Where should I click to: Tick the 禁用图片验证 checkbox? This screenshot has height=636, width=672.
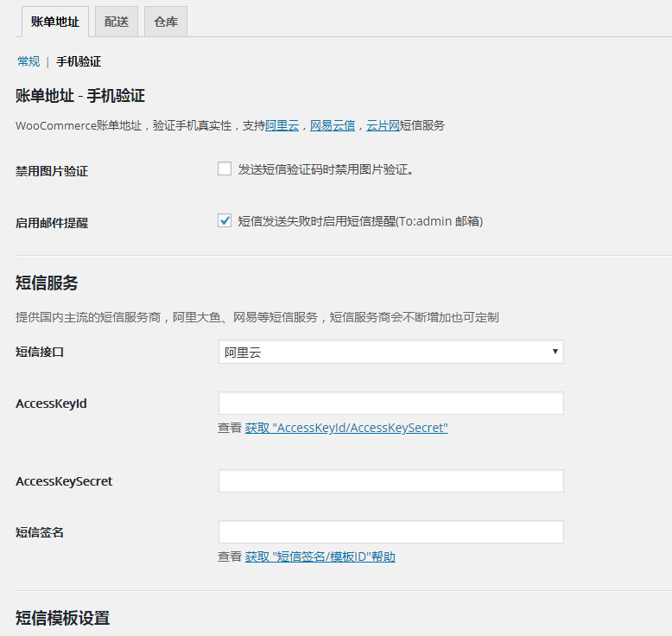click(x=225, y=169)
